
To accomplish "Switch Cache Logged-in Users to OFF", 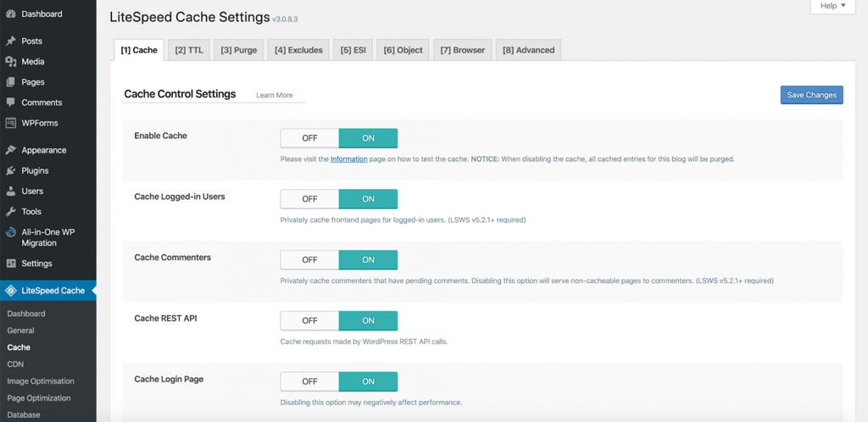I will pyautogui.click(x=309, y=199).
